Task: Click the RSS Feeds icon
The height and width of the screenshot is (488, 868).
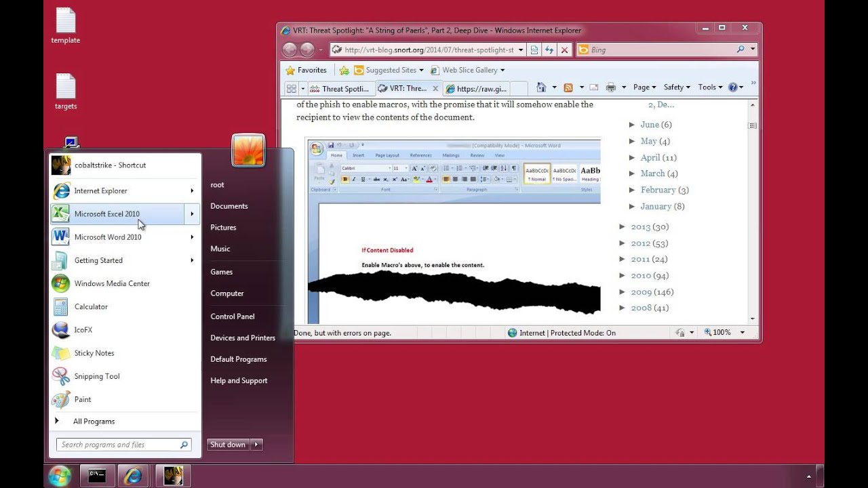Action: tap(568, 87)
